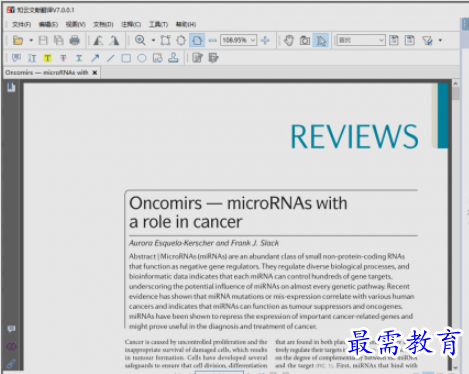Open the 编辑(E) menu
Screen dimensions: 469x374
pos(48,24)
